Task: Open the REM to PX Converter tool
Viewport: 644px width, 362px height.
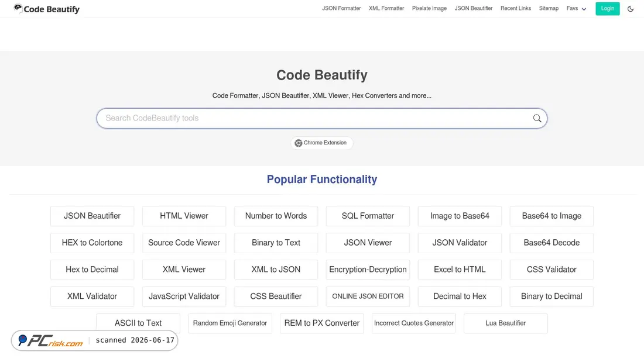Action: 322,323
